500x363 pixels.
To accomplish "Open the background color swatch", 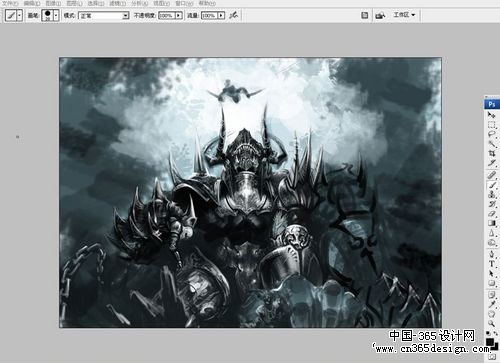I will [x=496, y=347].
